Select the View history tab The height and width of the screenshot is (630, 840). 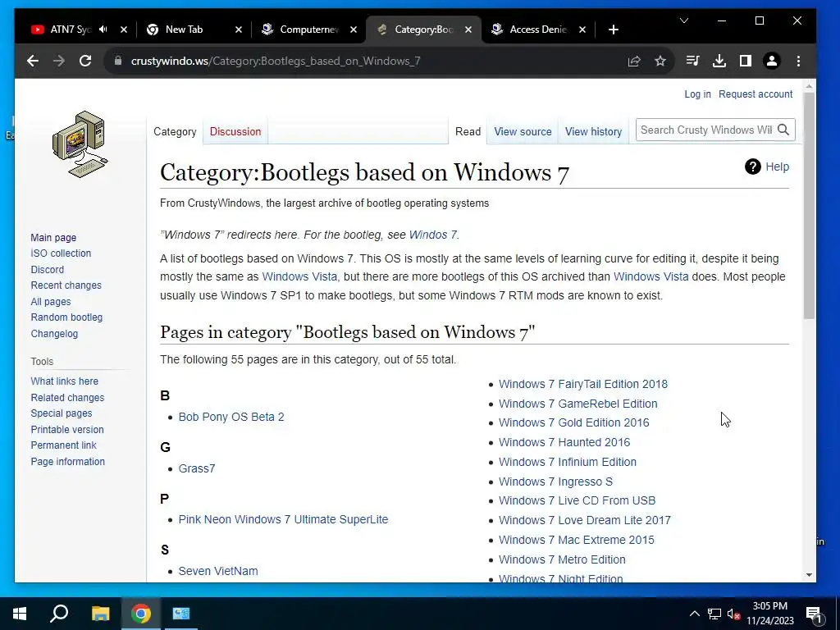point(593,132)
